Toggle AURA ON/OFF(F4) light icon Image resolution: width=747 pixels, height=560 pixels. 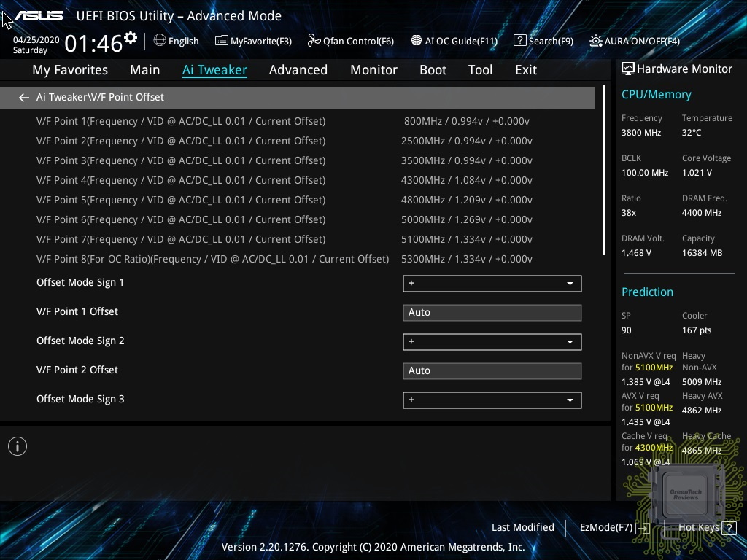(x=595, y=41)
